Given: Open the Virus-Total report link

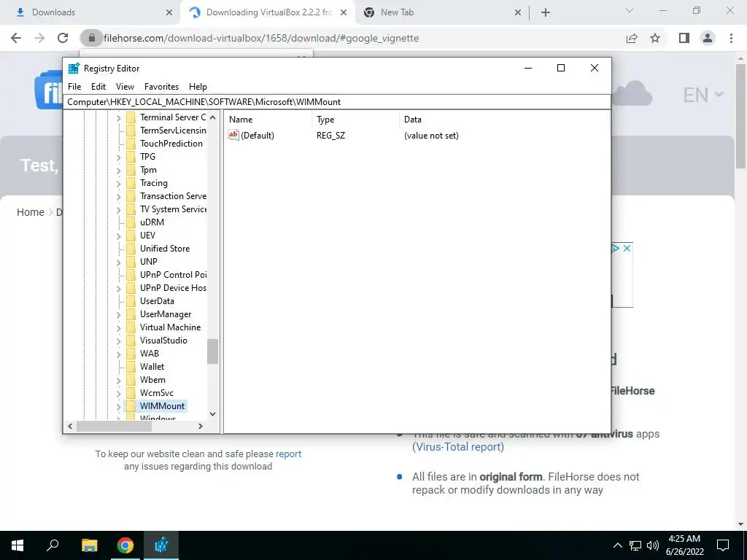Looking at the screenshot, I should click(x=458, y=447).
